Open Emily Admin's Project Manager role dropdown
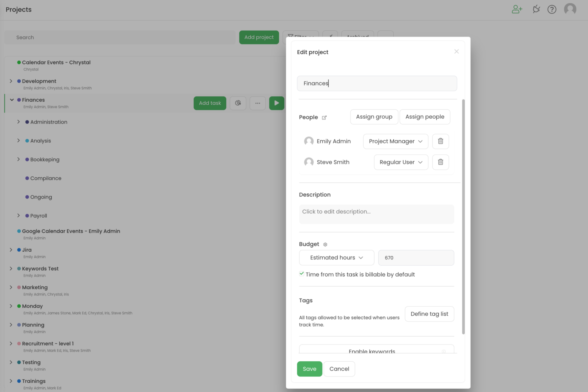588x392 pixels. tap(395, 141)
